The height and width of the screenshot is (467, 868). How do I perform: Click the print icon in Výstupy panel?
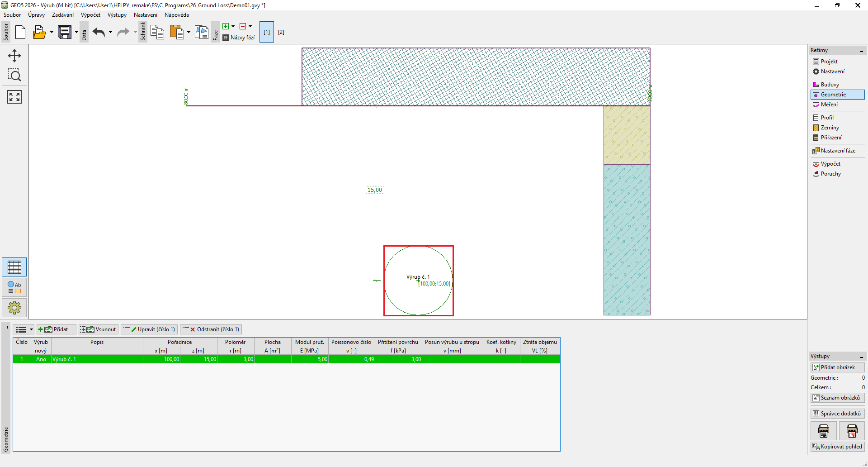824,431
